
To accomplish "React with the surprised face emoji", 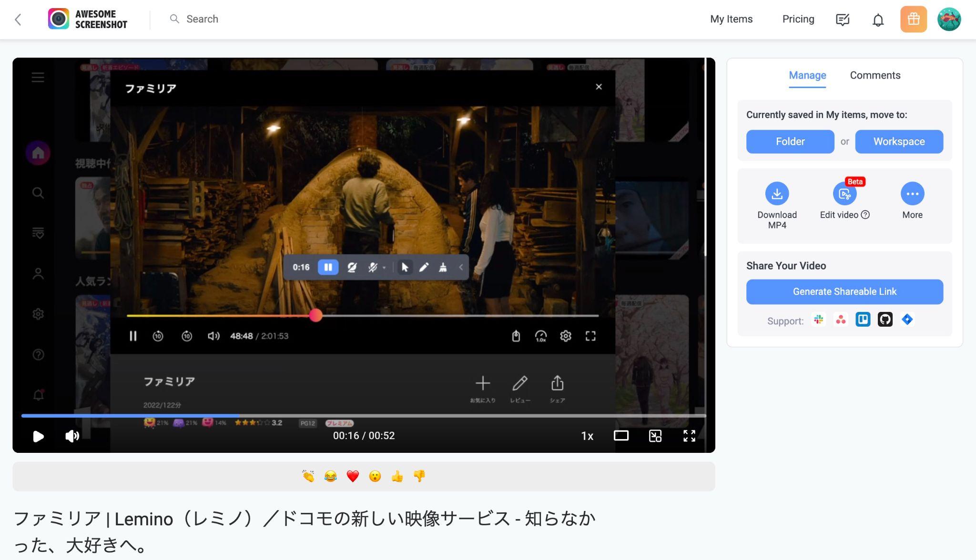I will [x=375, y=476].
